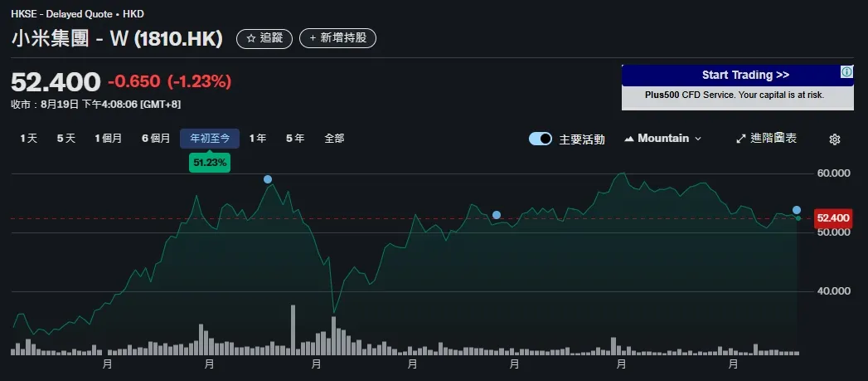868x381 pixels.
Task: Click the 新增持股 add holding button
Action: [x=337, y=38]
